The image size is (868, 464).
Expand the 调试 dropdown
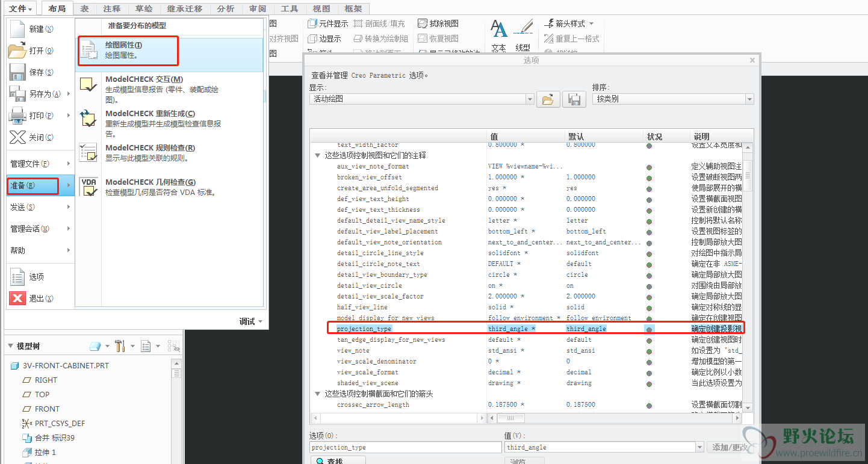click(251, 321)
